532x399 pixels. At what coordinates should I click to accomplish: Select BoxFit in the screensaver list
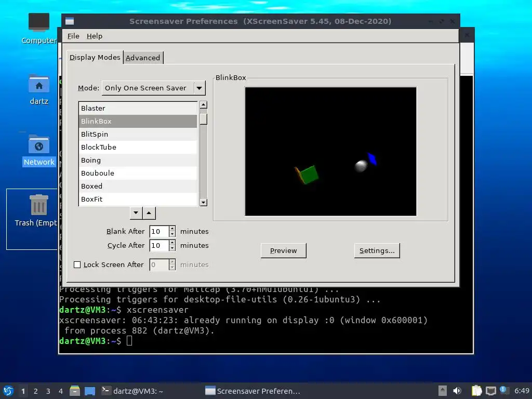[x=138, y=199]
